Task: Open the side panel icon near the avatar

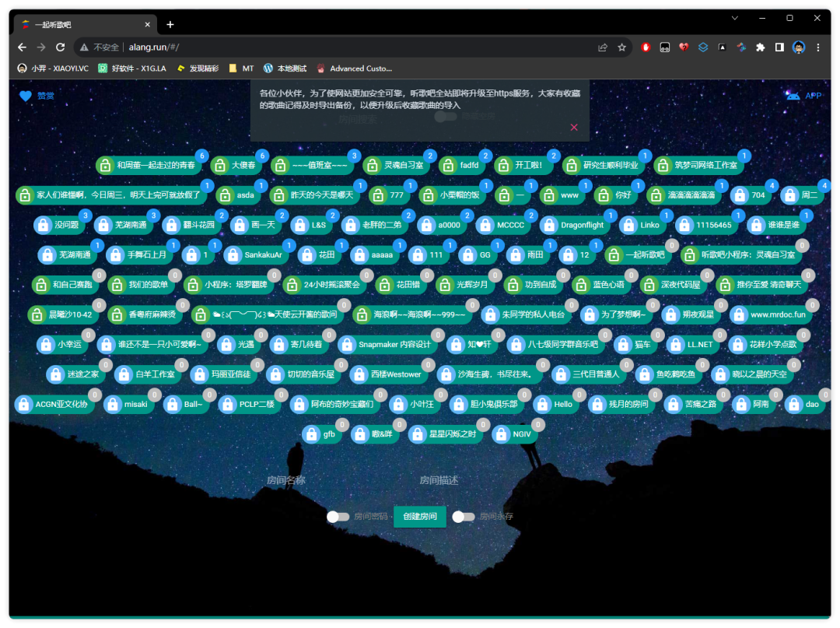Action: (x=779, y=47)
